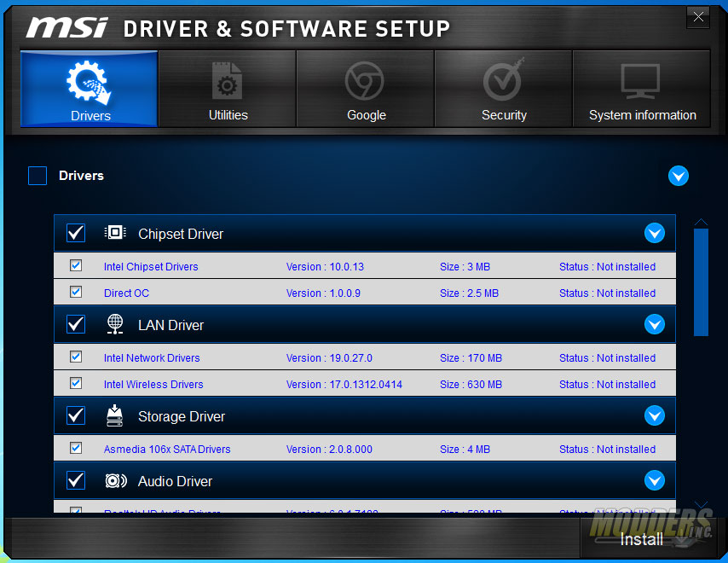Click the Asmedia 106x SATA Drivers name
The width and height of the screenshot is (728, 563).
click(x=167, y=450)
